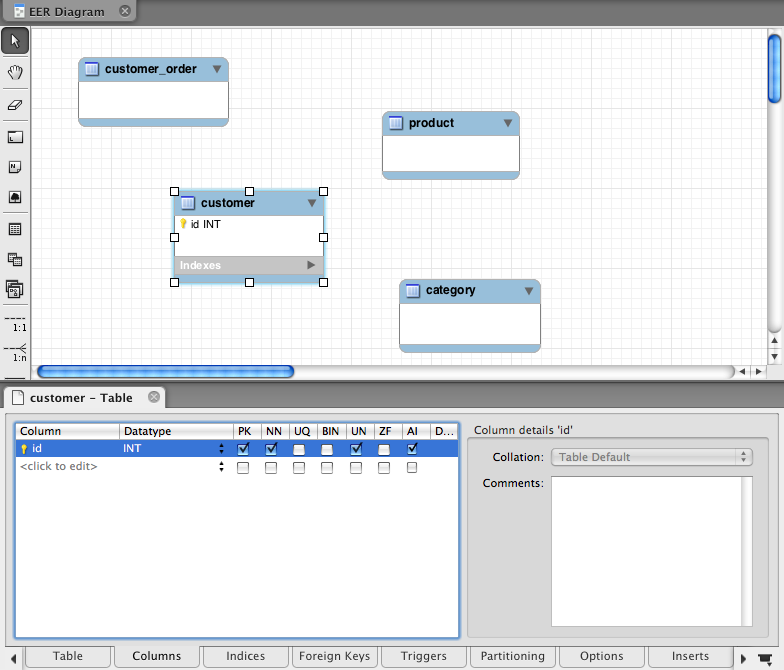
Task: Switch to the Foreign Keys tab
Action: [x=334, y=656]
